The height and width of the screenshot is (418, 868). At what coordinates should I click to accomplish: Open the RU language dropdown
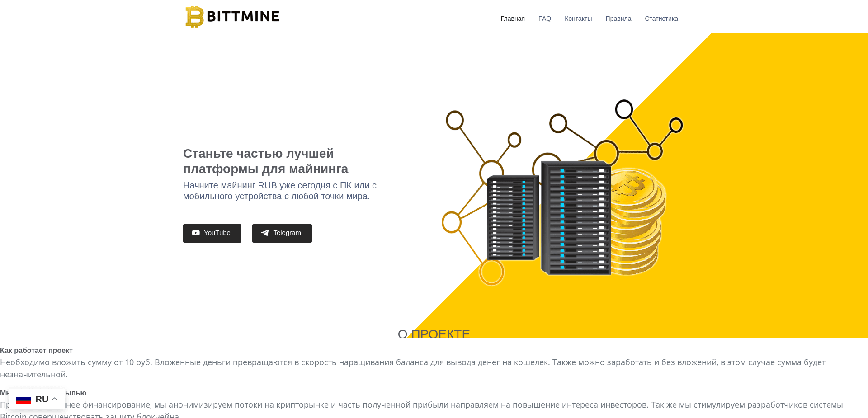pos(42,399)
